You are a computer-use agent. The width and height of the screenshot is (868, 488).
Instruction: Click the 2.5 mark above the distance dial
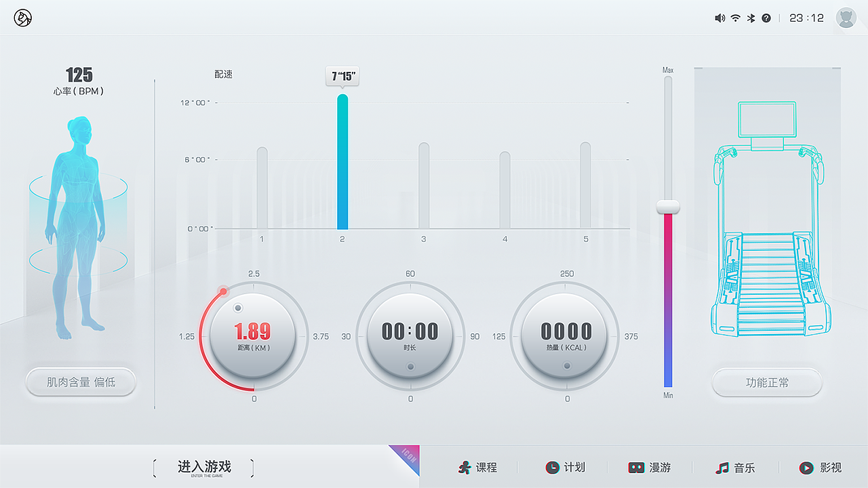coord(254,274)
